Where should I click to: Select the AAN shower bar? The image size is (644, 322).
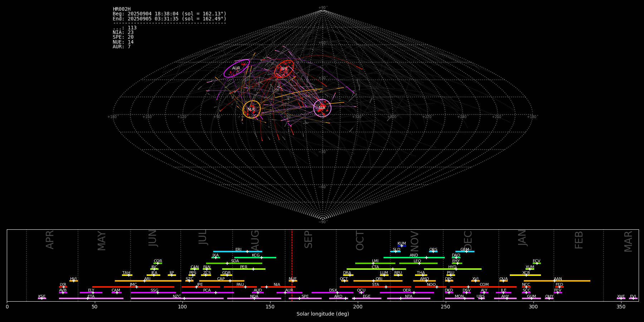pyautogui.click(x=557, y=281)
